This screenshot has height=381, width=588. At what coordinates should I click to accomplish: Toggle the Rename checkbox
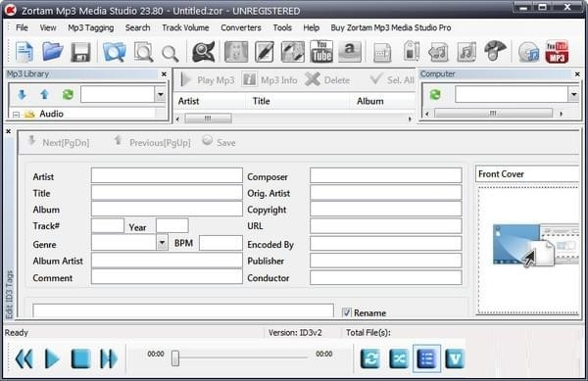pyautogui.click(x=347, y=312)
